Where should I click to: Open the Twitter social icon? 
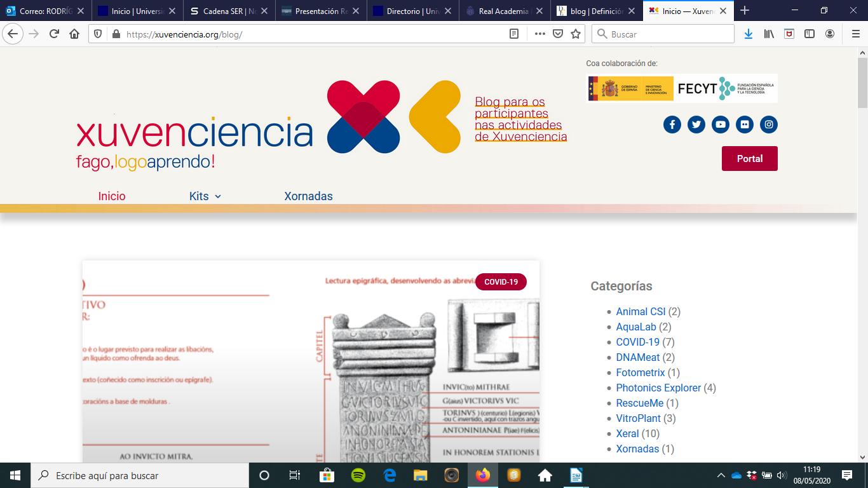(x=696, y=125)
